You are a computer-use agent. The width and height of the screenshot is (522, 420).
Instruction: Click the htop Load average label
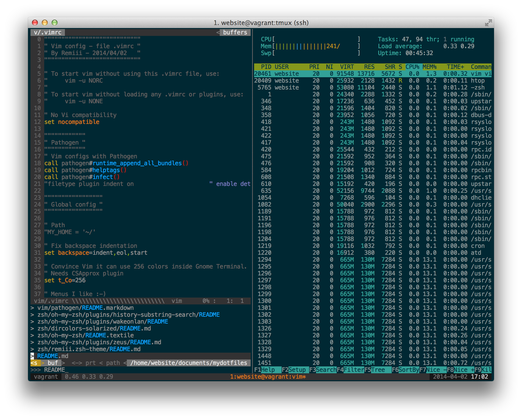tap(400, 46)
